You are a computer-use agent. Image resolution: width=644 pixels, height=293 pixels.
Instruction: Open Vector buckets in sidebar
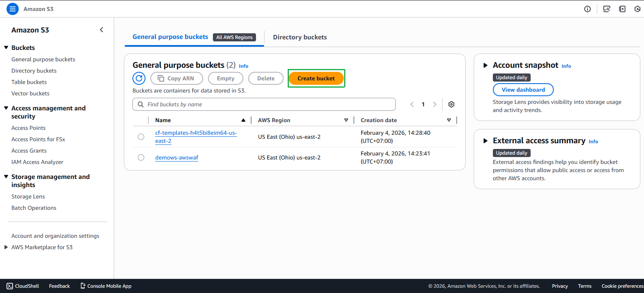point(30,93)
